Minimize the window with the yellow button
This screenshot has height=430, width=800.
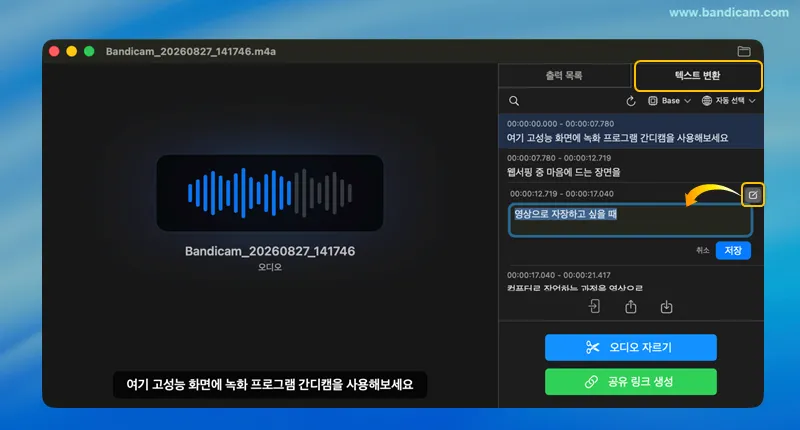point(71,52)
